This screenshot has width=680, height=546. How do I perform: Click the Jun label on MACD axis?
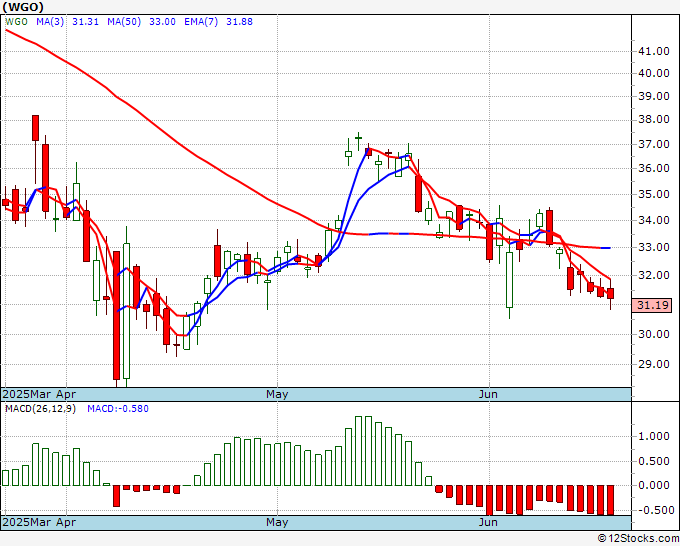[x=488, y=522]
